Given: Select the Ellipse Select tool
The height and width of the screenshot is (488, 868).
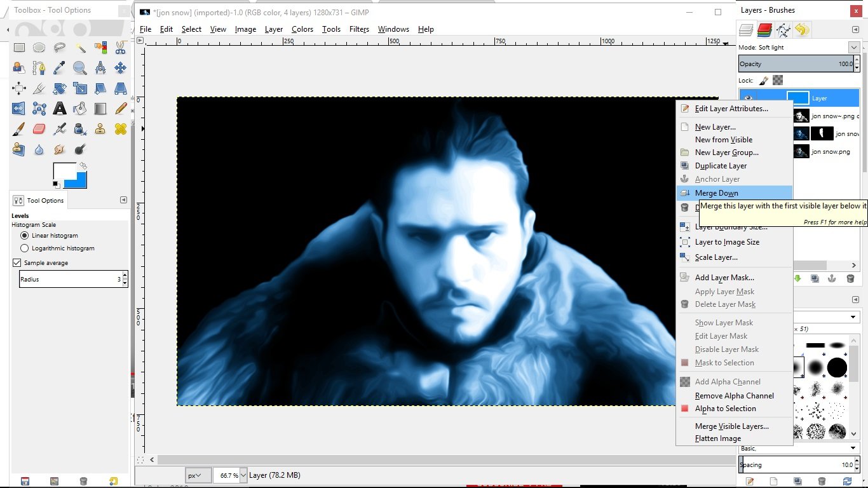Looking at the screenshot, I should tap(39, 48).
